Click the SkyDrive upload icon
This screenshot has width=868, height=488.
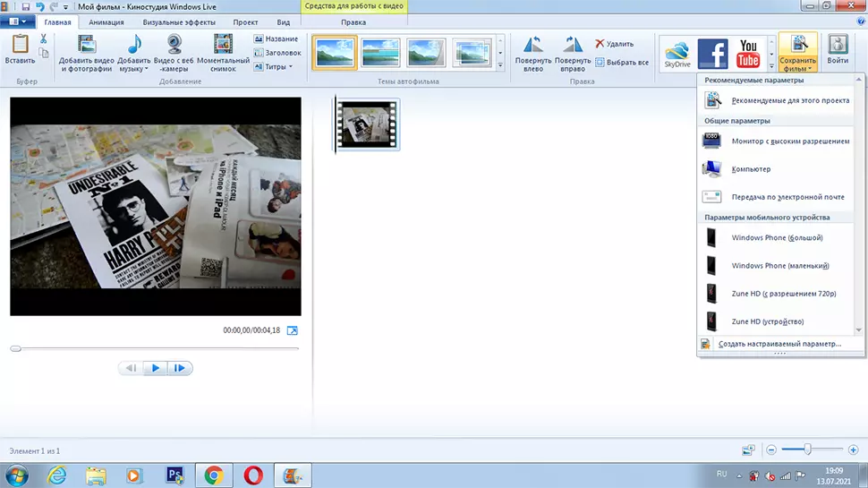tap(677, 55)
